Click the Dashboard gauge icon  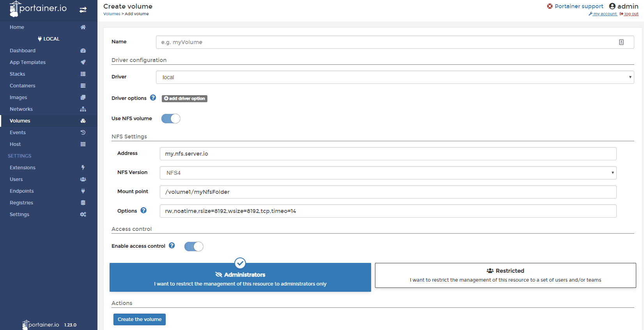pyautogui.click(x=83, y=51)
